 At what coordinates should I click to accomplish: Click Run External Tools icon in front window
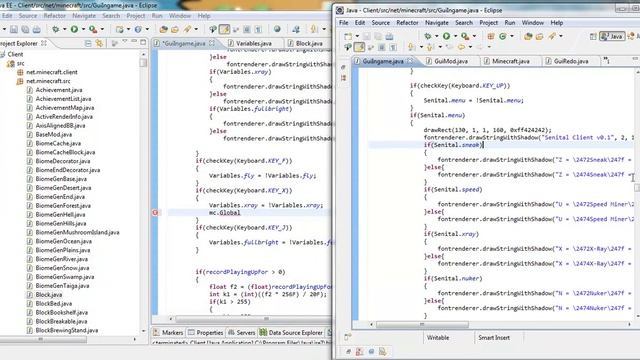coord(464,36)
